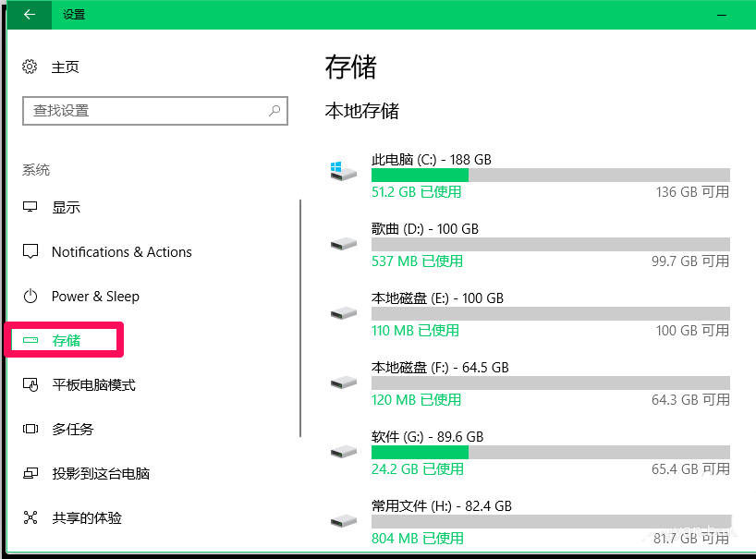Screen dimensions: 756x559
Task: Open 此电脑 (C:) storage details
Action: [x=431, y=160]
